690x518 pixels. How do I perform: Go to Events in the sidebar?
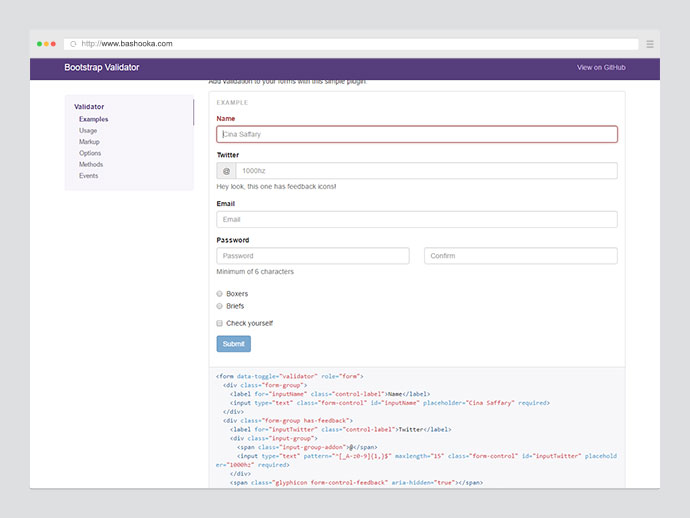point(88,176)
